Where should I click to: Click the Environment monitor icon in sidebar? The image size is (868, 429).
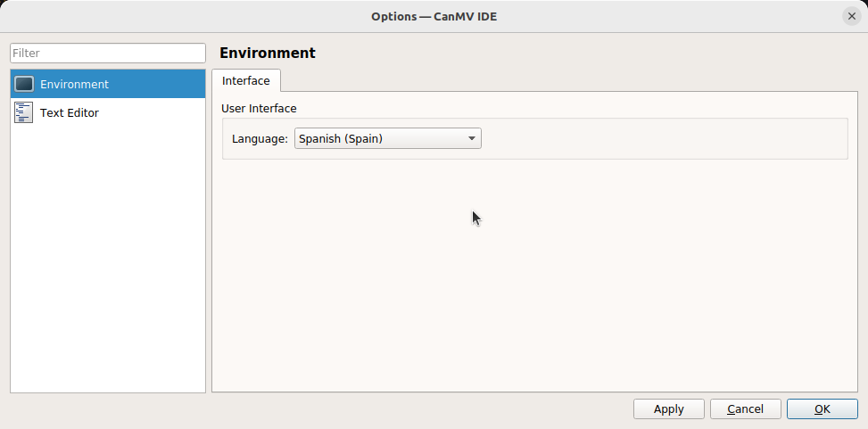coord(24,84)
